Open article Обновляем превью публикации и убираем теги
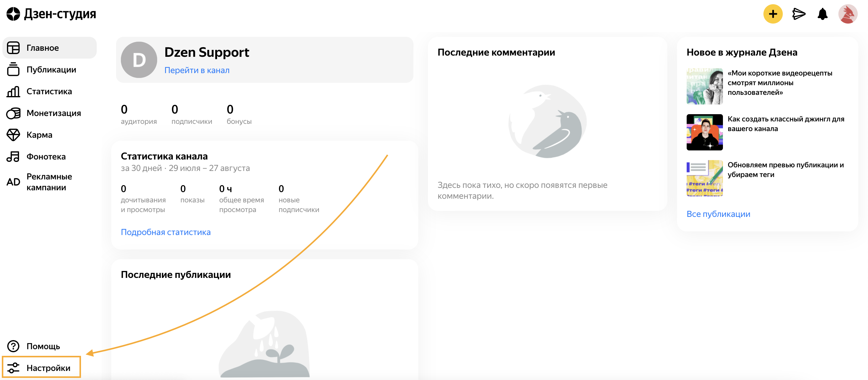The height and width of the screenshot is (380, 868). 785,169
